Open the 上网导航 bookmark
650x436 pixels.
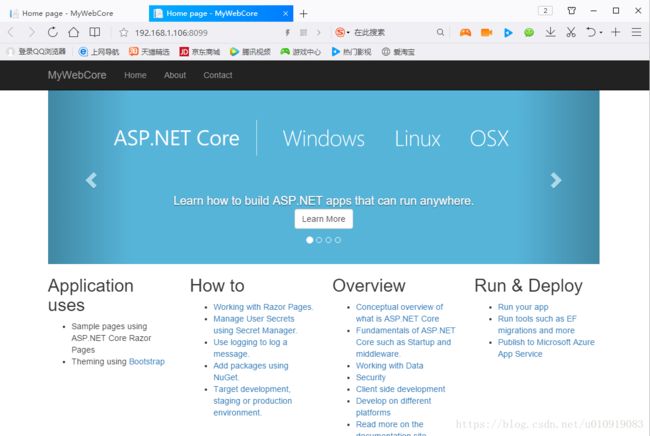pyautogui.click(x=99, y=51)
